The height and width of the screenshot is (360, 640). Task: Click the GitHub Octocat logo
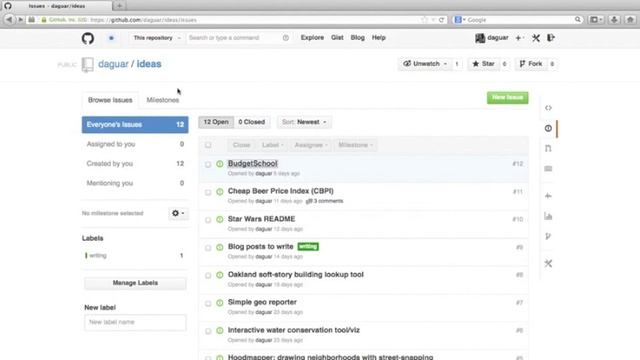[x=88, y=38]
